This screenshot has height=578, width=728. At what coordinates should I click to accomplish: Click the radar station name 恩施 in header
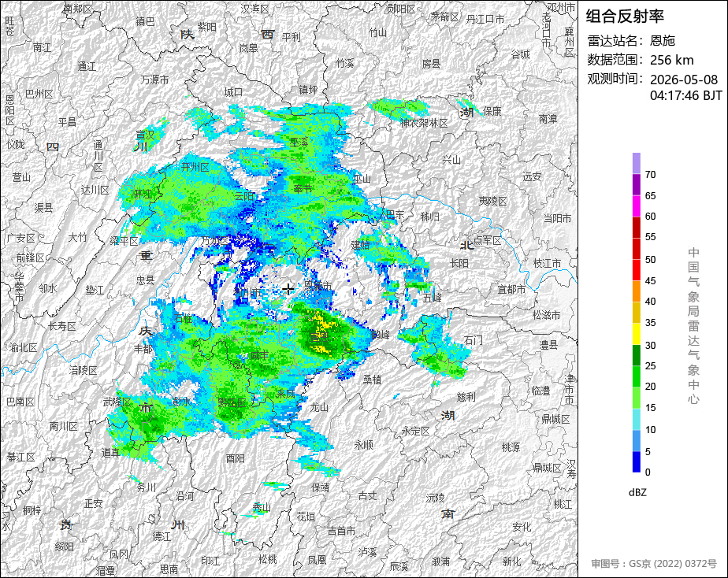point(662,40)
